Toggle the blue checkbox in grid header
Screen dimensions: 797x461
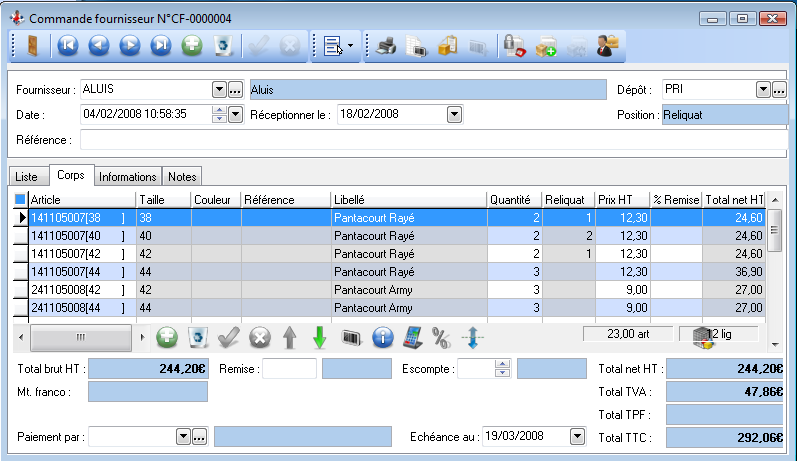tap(20, 200)
